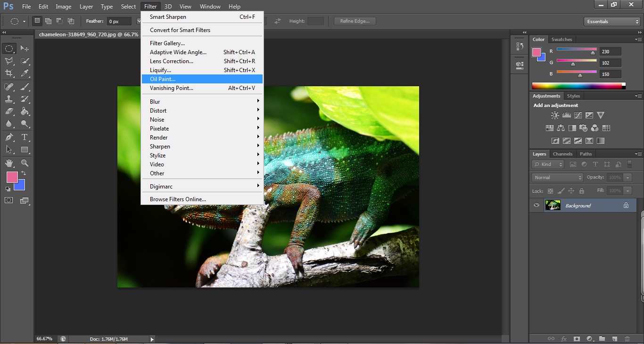The height and width of the screenshot is (344, 644).
Task: Select the Hand tool
Action: coord(8,163)
